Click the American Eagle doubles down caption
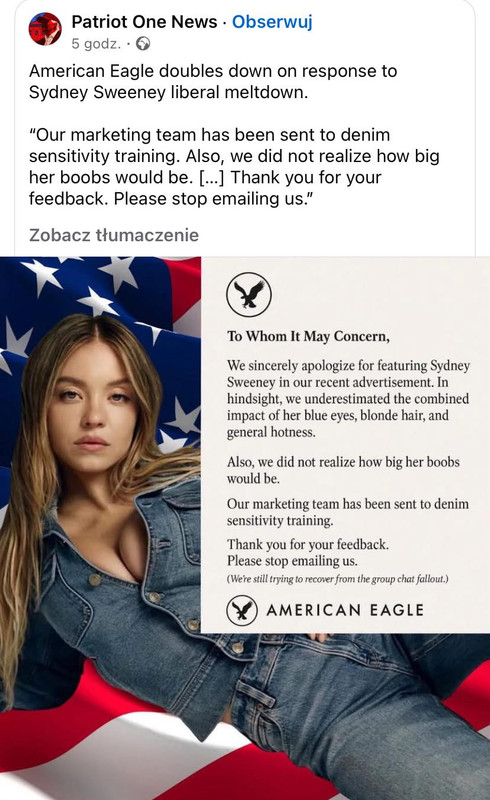This screenshot has width=490, height=800. point(213,82)
